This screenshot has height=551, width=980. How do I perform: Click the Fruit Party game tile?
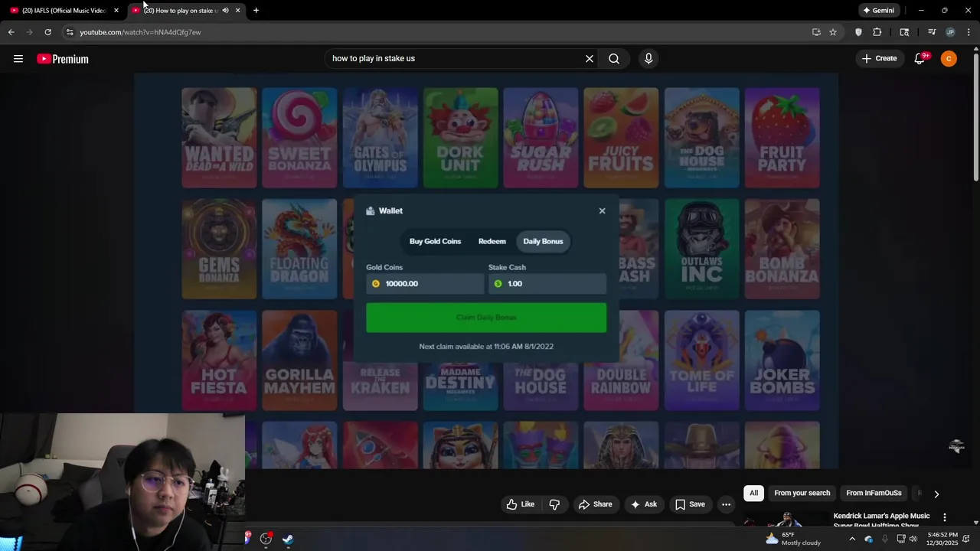point(782,138)
